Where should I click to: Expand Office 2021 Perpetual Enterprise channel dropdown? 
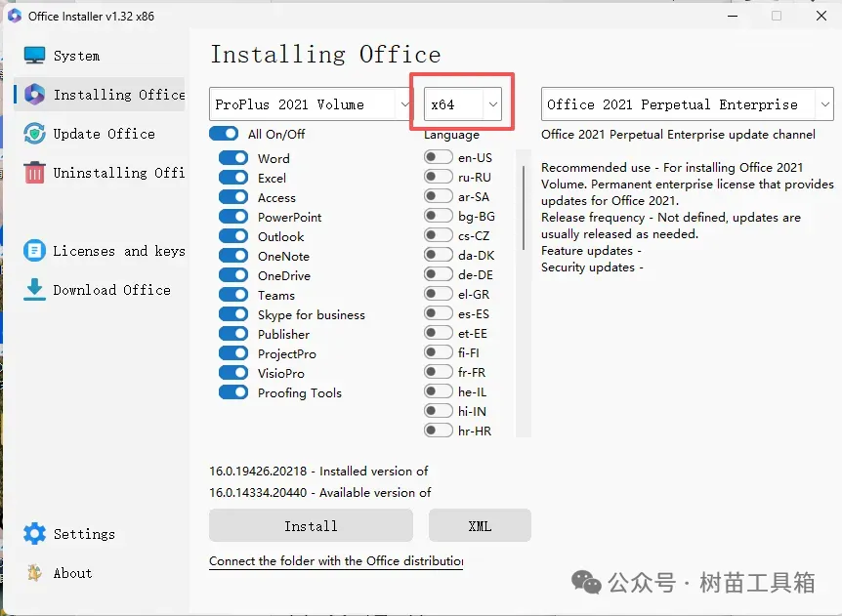tap(688, 104)
